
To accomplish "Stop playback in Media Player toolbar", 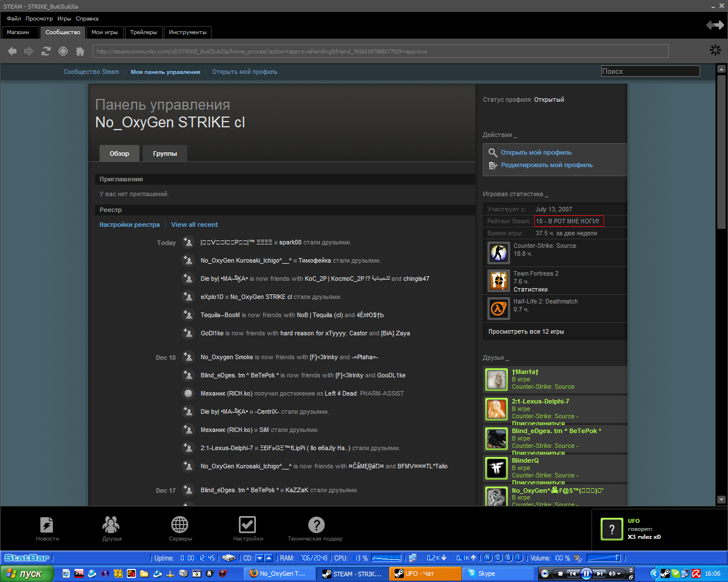I will click(560, 574).
